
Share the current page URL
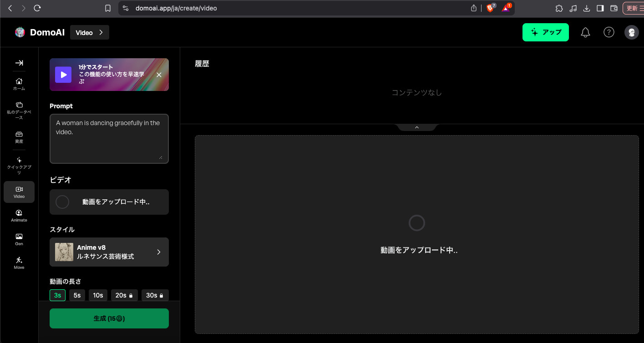click(x=474, y=8)
